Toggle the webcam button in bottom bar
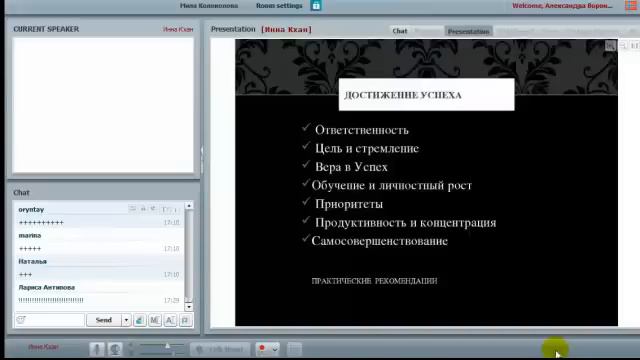The image size is (640, 360). (x=115, y=349)
